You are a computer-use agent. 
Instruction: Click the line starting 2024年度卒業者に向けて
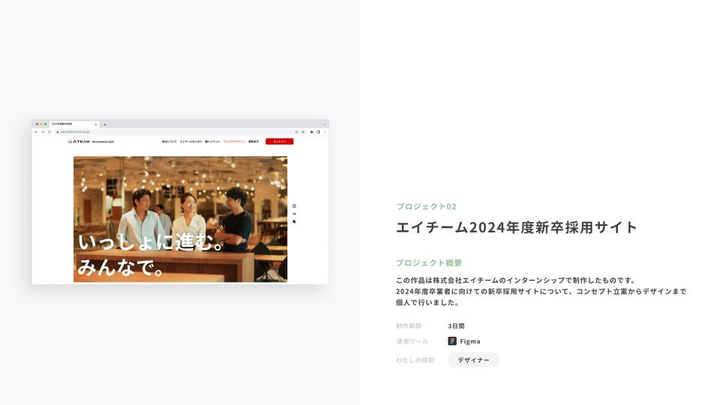[x=541, y=292]
